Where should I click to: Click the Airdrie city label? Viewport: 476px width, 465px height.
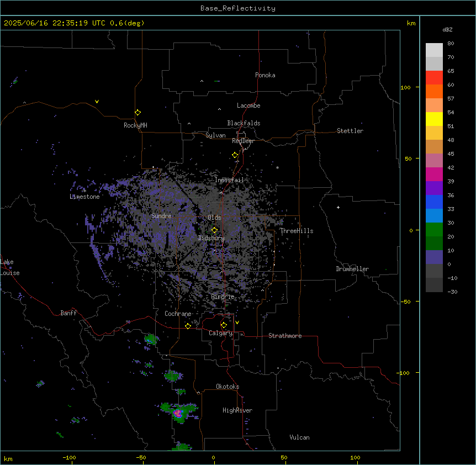pos(223,297)
